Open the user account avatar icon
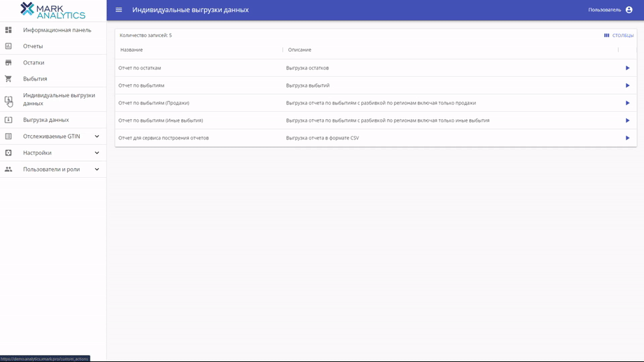 pos(629,10)
